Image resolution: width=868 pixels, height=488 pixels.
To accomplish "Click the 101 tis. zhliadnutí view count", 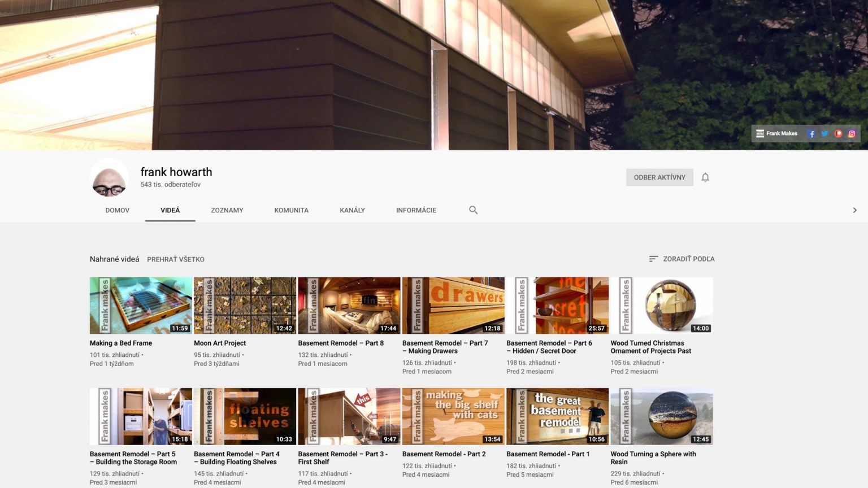I will tap(115, 355).
